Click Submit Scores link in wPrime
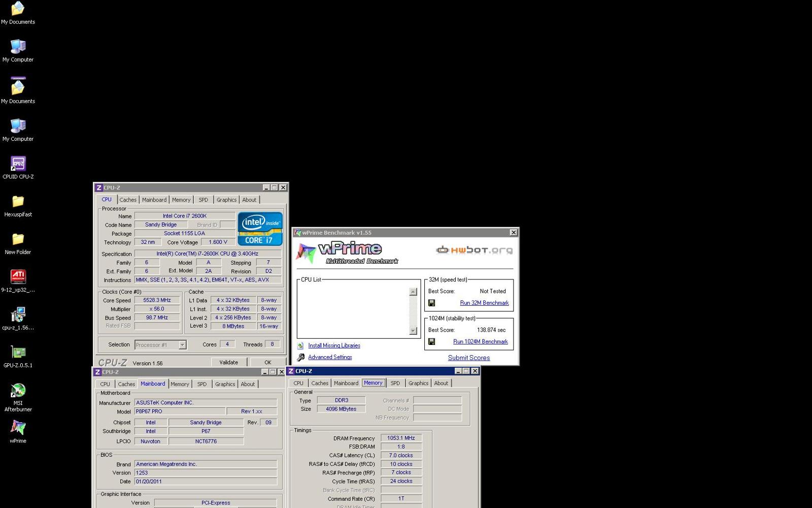This screenshot has width=812, height=508. click(469, 358)
